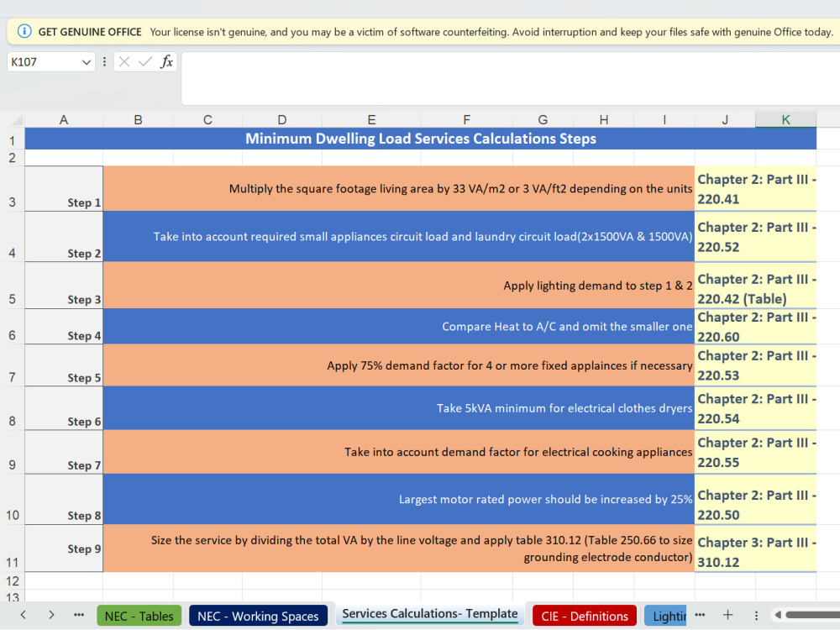
Task: Select column I header
Action: click(664, 120)
